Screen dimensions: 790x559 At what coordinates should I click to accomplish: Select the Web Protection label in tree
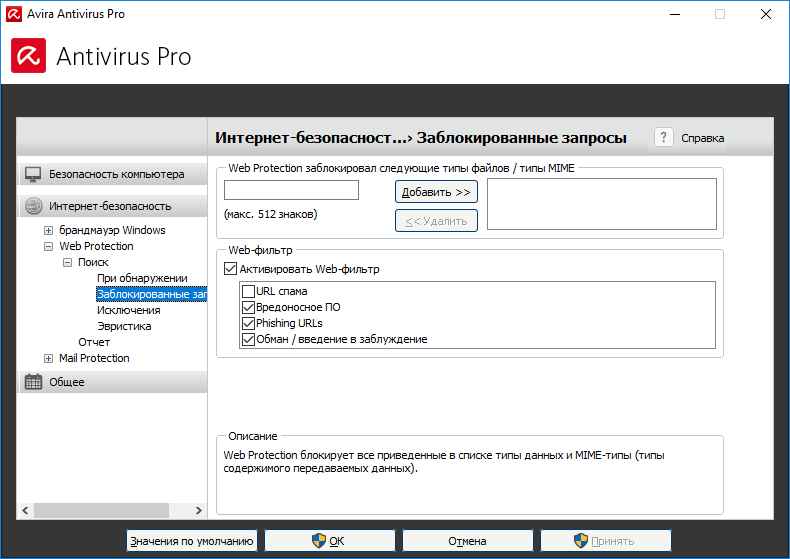[96, 246]
